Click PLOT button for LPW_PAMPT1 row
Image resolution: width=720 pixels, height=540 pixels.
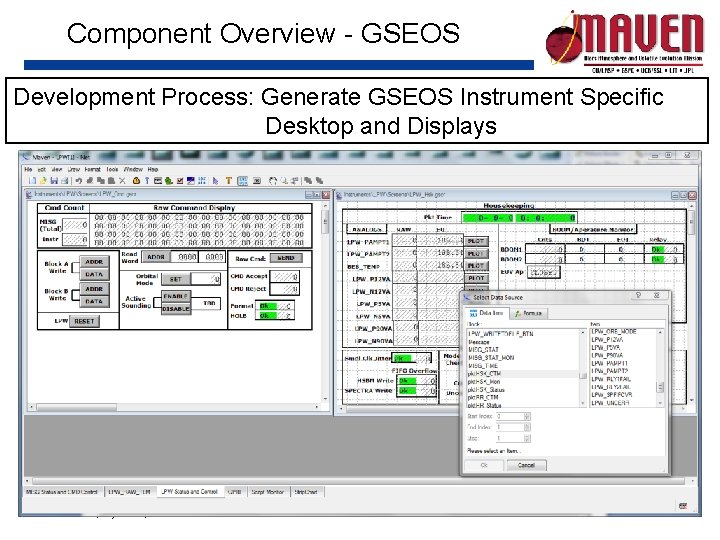click(476, 241)
